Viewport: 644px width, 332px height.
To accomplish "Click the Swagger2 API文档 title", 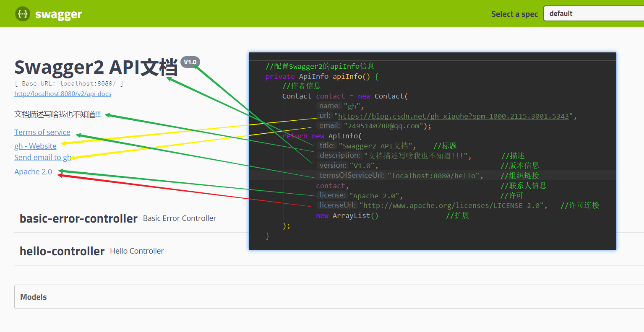I will click(x=96, y=67).
